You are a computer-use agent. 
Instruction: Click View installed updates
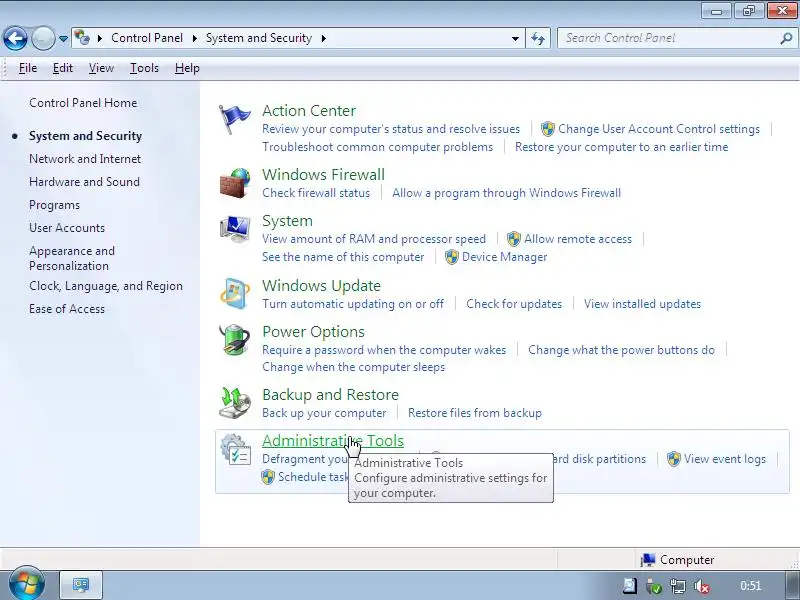pyautogui.click(x=642, y=304)
